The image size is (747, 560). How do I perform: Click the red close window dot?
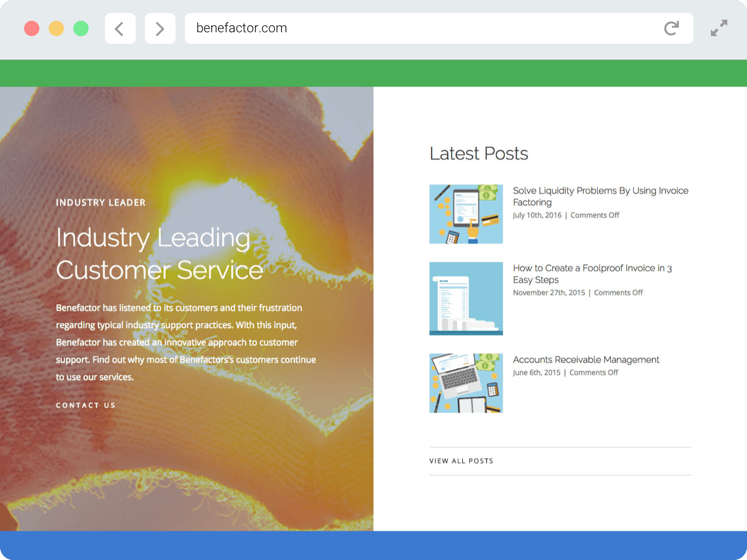coord(32,28)
